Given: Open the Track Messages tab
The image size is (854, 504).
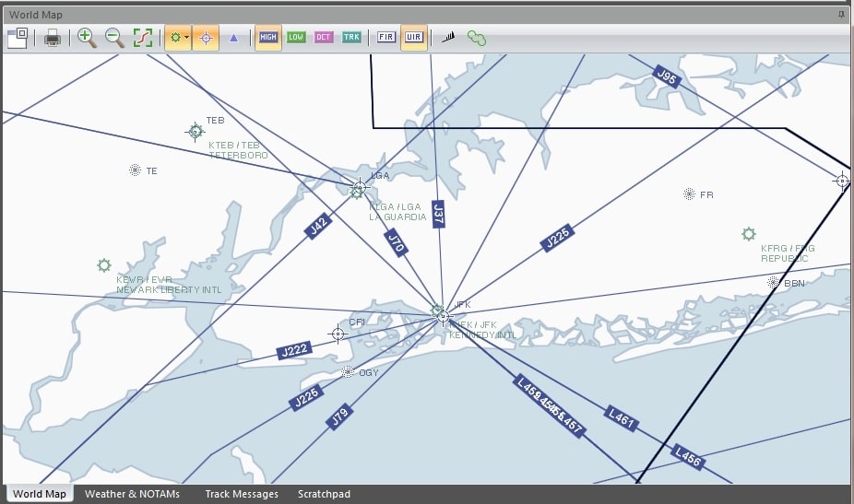Looking at the screenshot, I should [242, 494].
